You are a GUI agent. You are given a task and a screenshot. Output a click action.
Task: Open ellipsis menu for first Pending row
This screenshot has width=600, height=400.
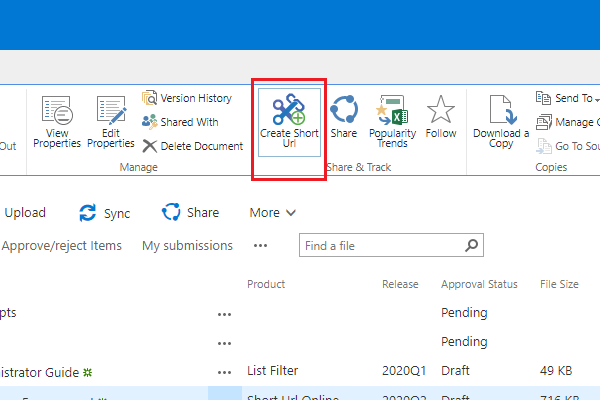[x=225, y=315]
